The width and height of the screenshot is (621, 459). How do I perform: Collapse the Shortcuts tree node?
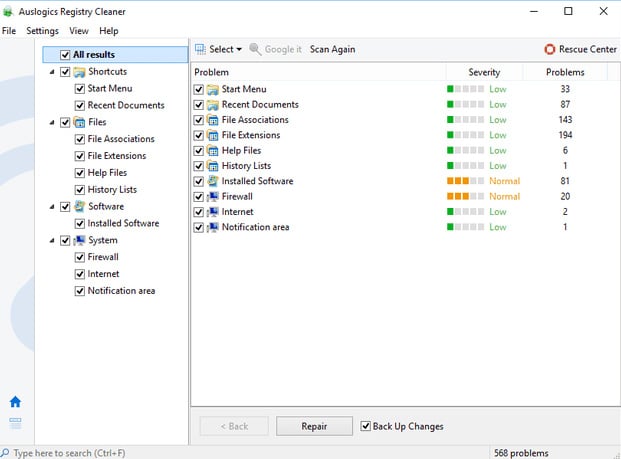(x=52, y=72)
